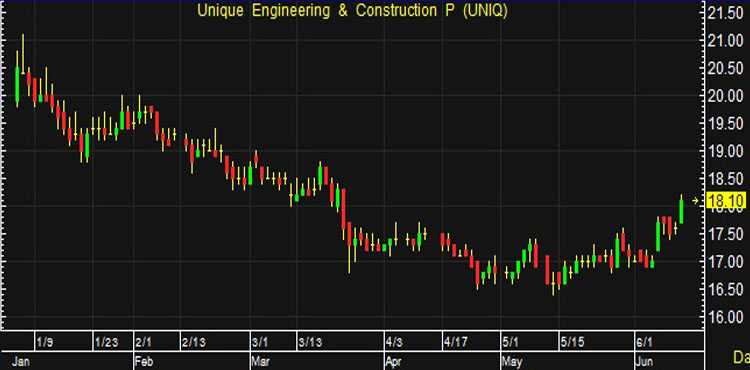Click the chart title 'Unique Engineering & Construction P (UNIQ)'
750x370 pixels.
coord(353,11)
